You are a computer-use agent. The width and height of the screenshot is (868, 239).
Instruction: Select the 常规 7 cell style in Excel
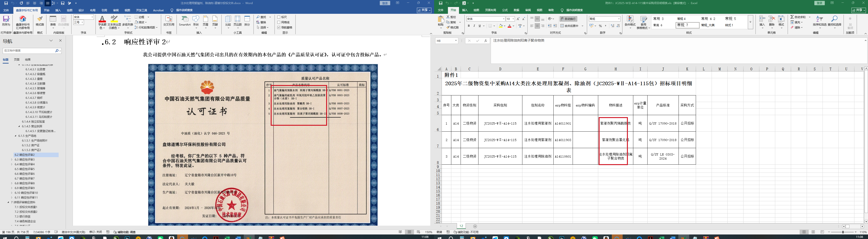point(687,25)
